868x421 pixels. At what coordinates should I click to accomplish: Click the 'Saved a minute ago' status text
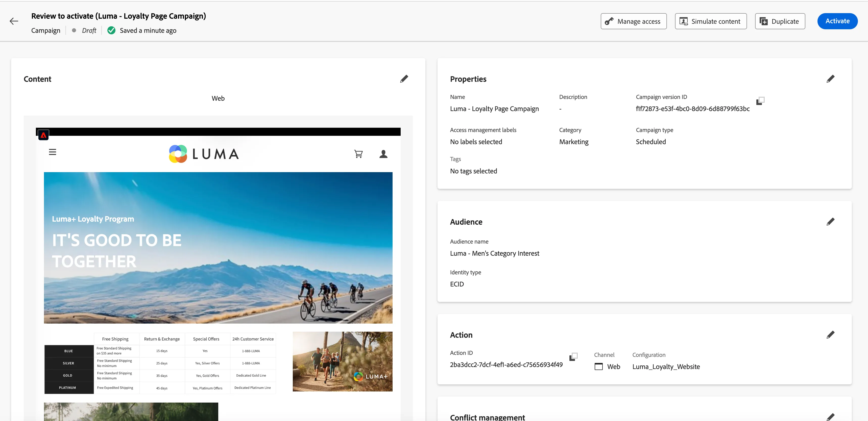click(x=148, y=31)
